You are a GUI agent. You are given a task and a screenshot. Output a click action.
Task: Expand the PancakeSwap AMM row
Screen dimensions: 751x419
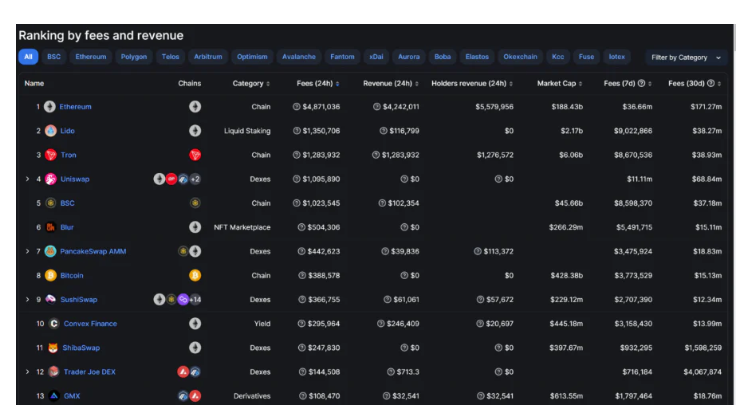click(27, 251)
